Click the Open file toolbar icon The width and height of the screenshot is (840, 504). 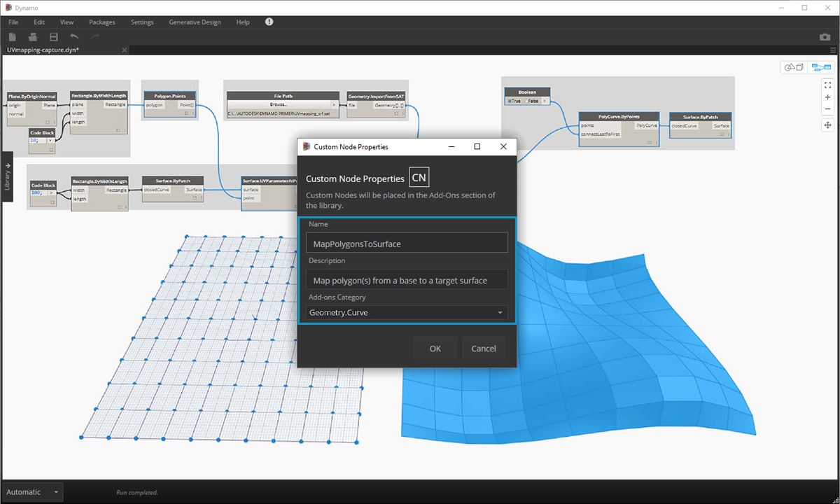point(32,36)
